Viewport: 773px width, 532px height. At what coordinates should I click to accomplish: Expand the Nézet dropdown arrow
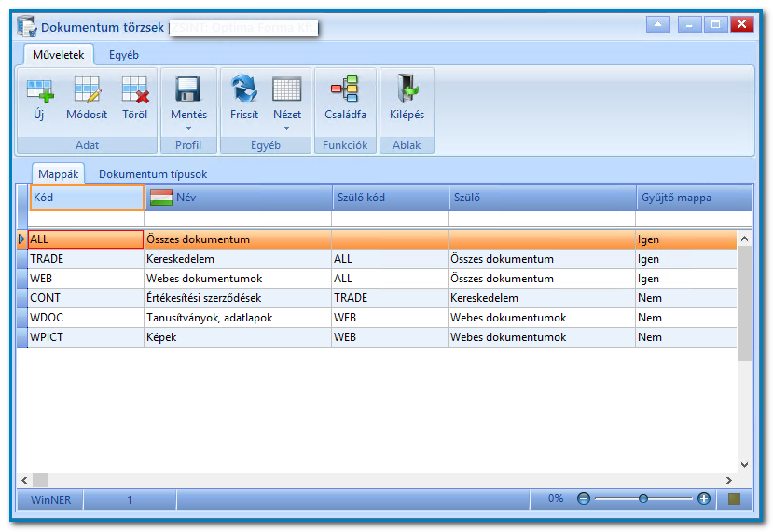click(x=286, y=128)
